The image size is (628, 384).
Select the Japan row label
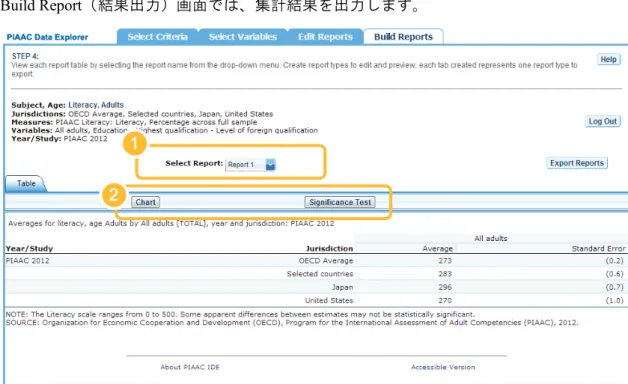pos(342,287)
